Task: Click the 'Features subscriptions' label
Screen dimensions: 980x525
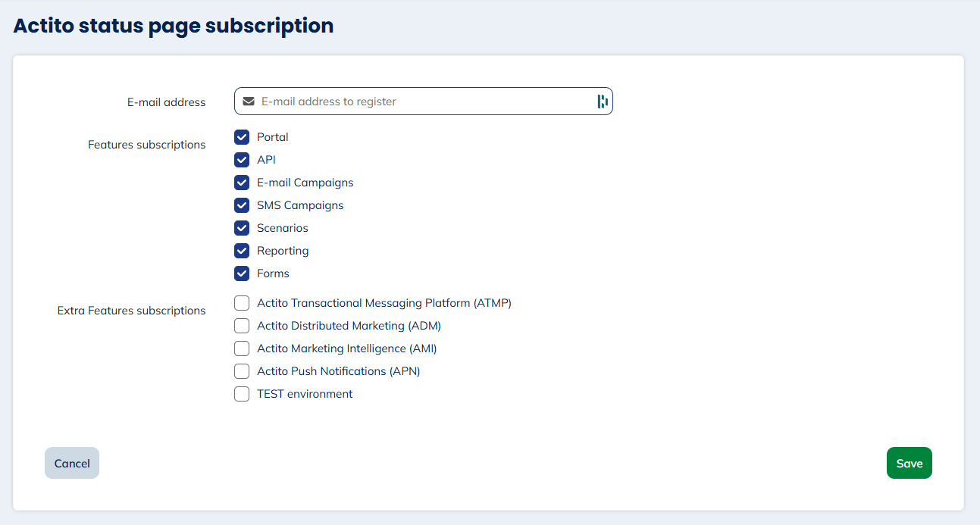Action: coord(146,144)
